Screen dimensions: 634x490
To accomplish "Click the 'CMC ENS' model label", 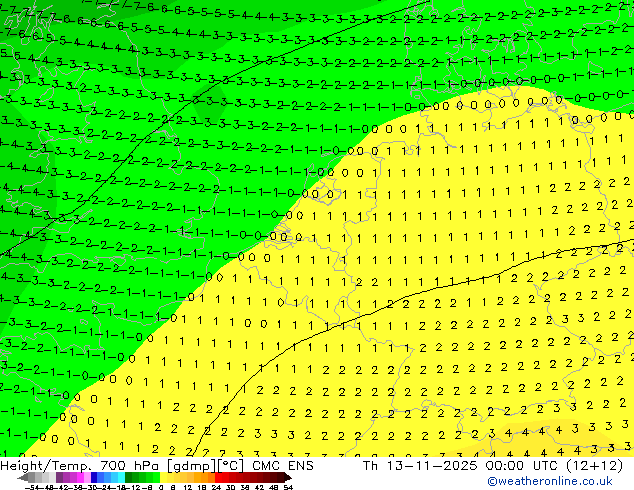I will pyautogui.click(x=283, y=466).
